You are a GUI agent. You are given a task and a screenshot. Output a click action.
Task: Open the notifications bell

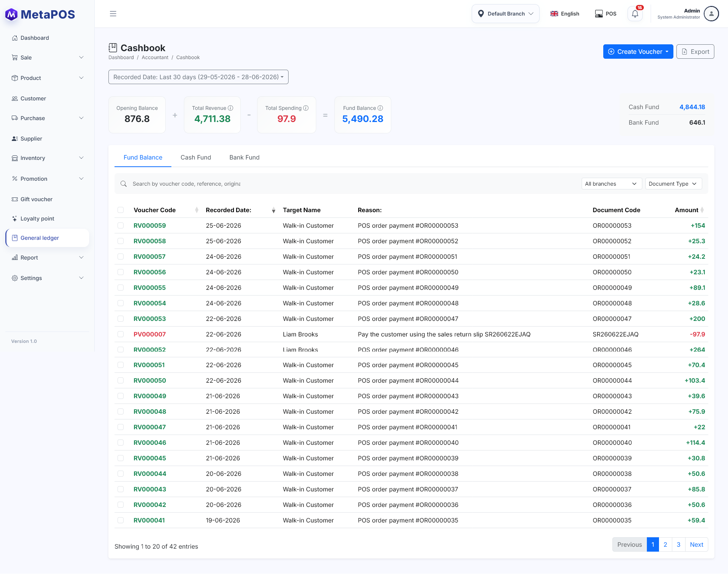pos(635,14)
